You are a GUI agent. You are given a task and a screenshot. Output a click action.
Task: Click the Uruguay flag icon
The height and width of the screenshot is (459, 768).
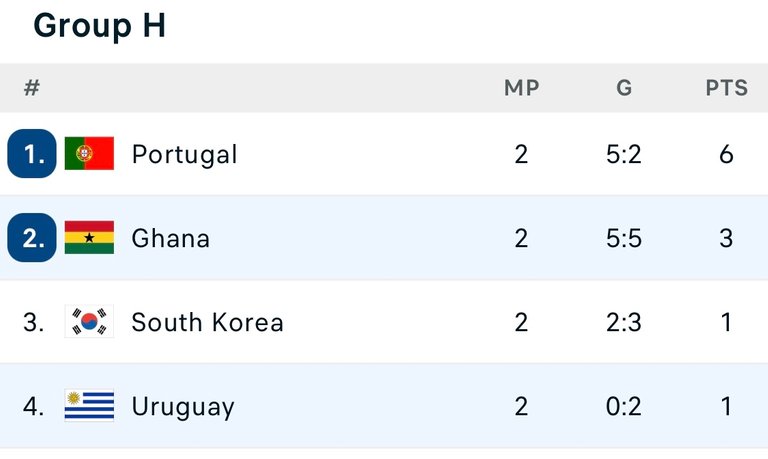tap(89, 406)
